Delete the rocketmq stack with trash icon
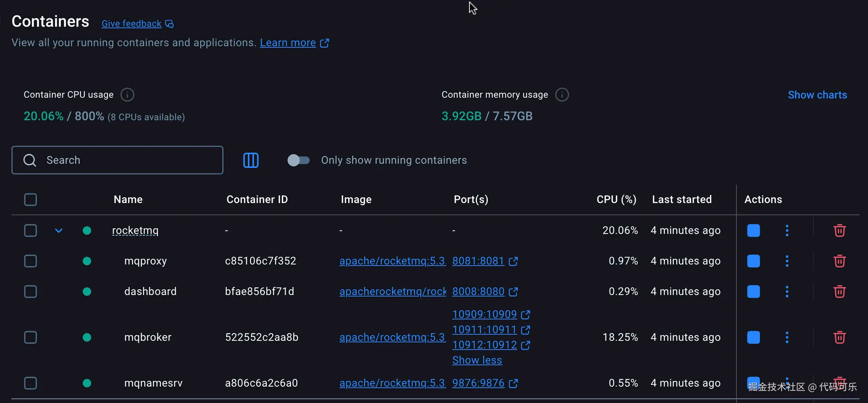Screen dimensions: 868x403 [x=839, y=231]
